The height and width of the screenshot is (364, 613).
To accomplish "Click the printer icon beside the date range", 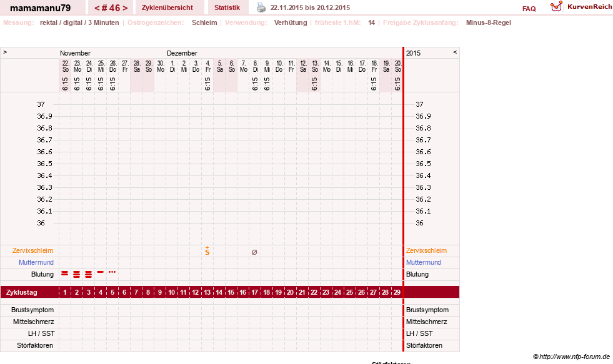I will (261, 7).
